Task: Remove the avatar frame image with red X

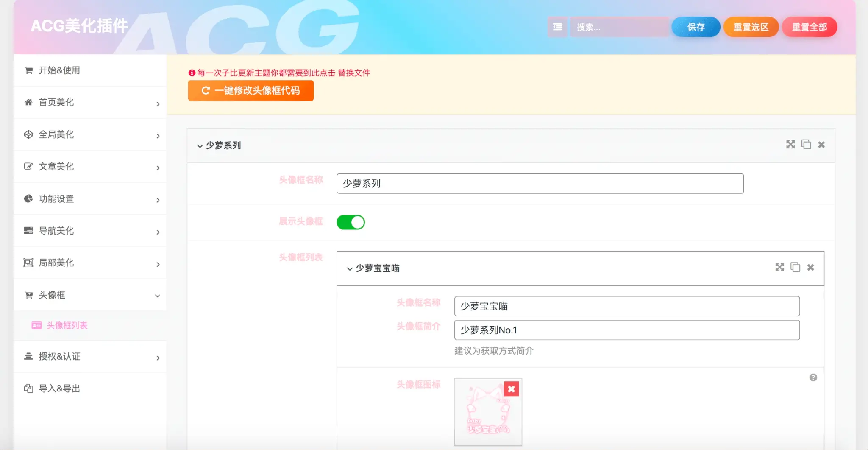Action: (512, 389)
